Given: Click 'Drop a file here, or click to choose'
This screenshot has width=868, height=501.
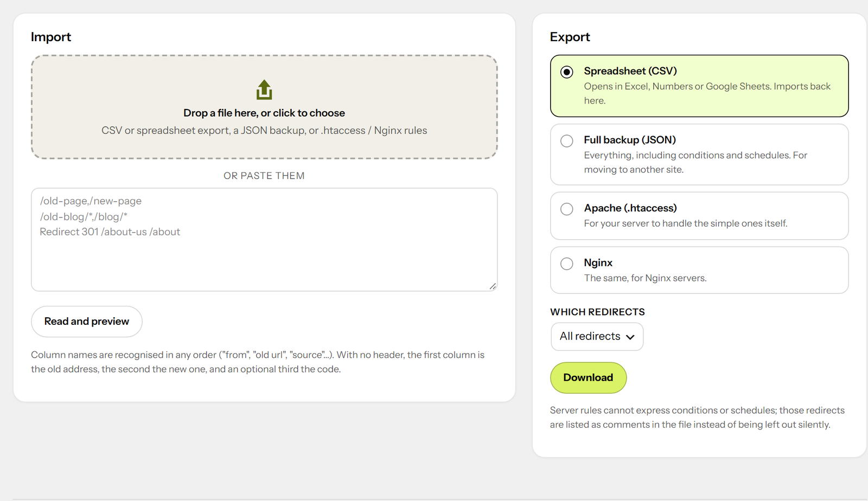Looking at the screenshot, I should (x=264, y=113).
